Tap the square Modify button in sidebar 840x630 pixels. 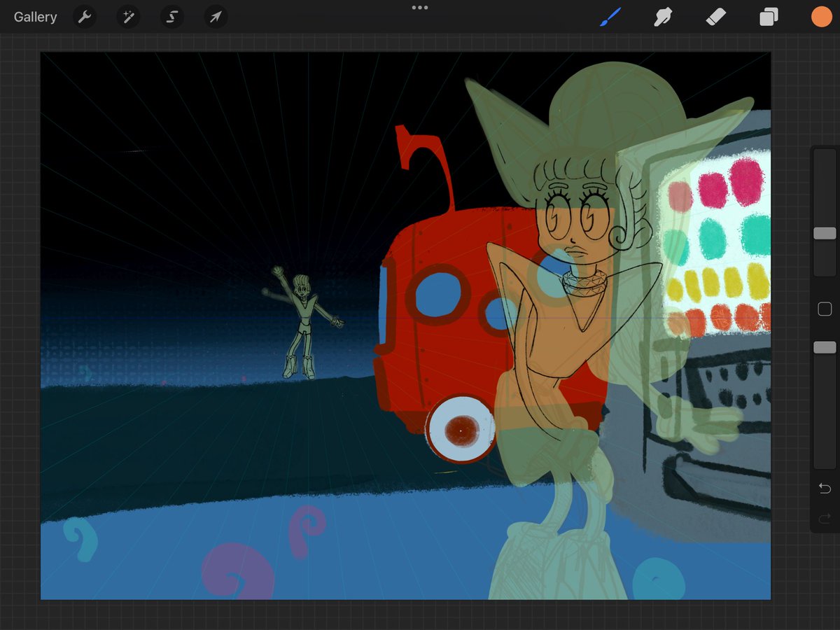coord(825,309)
